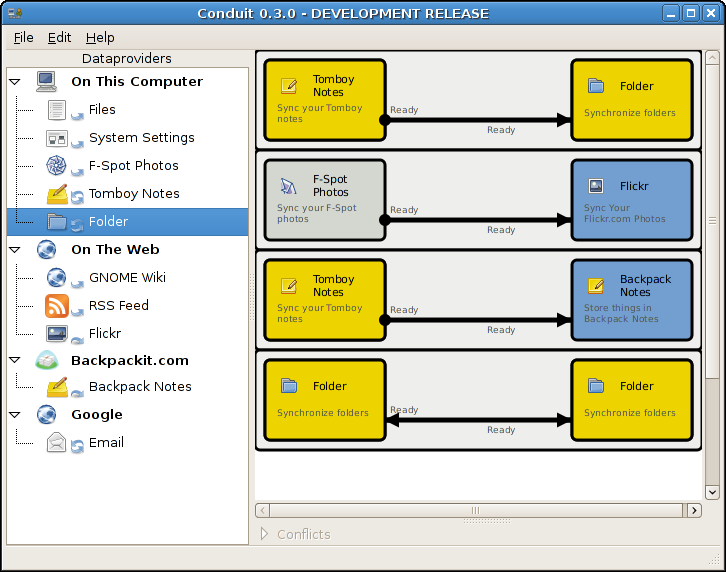Select the System Settings icon
The height and width of the screenshot is (572, 726).
pyautogui.click(x=57, y=138)
